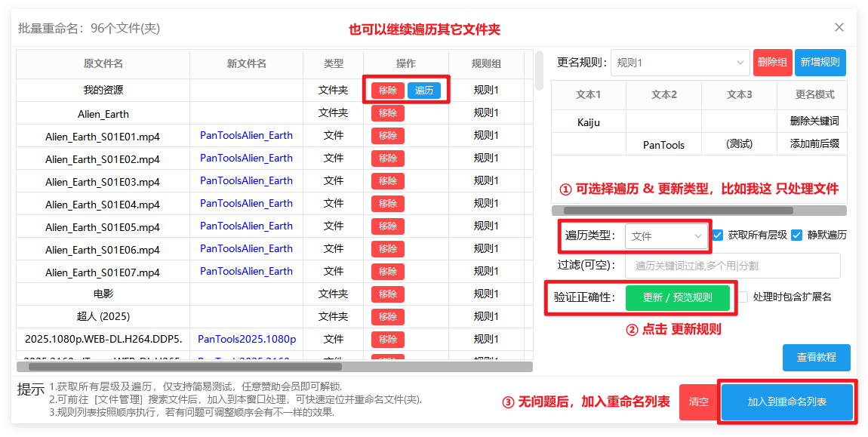868x437 pixels.
Task: Toggle 获取所有层级 checkbox
Action: click(x=718, y=235)
